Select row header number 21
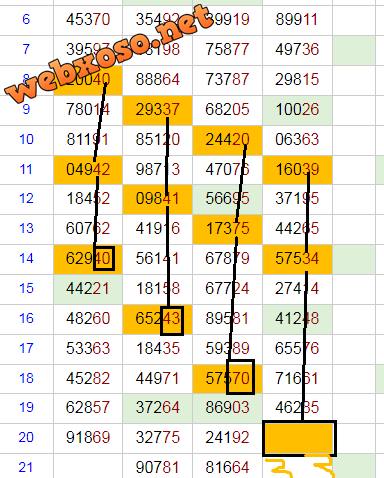Image resolution: width=384 pixels, height=478 pixels. pyautogui.click(x=26, y=467)
